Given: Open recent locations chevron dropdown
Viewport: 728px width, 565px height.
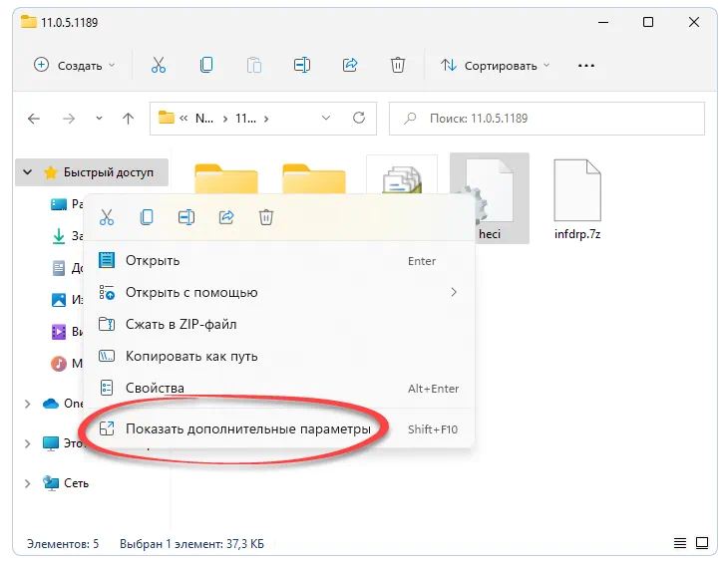Looking at the screenshot, I should [x=99, y=119].
